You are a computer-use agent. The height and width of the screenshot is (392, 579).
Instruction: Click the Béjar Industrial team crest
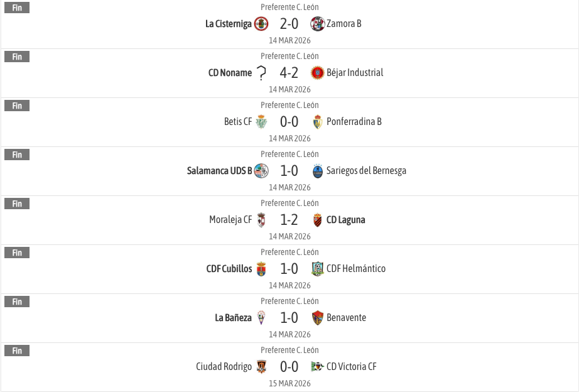pyautogui.click(x=317, y=73)
